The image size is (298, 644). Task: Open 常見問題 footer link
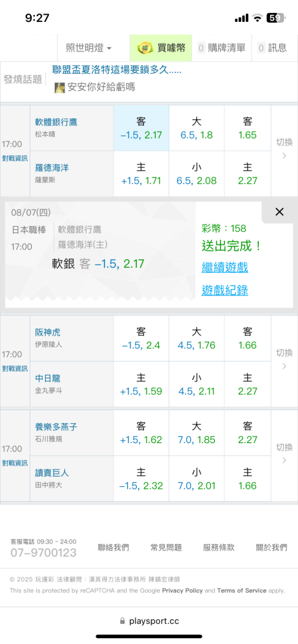(x=166, y=547)
